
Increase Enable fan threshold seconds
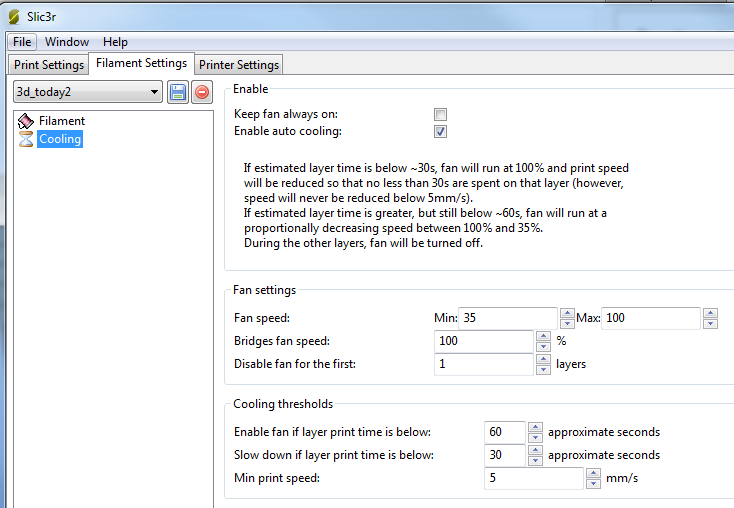(x=535, y=427)
